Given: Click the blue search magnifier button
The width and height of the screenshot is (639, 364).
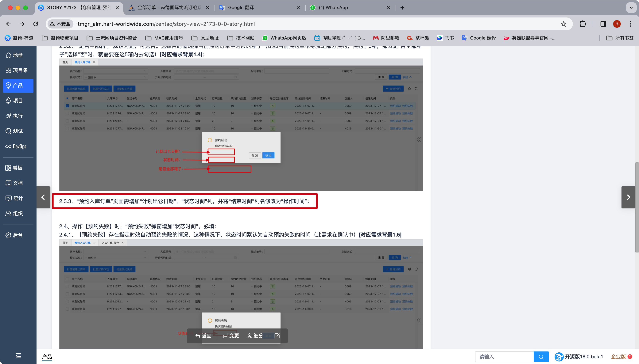Looking at the screenshot, I should [x=541, y=357].
